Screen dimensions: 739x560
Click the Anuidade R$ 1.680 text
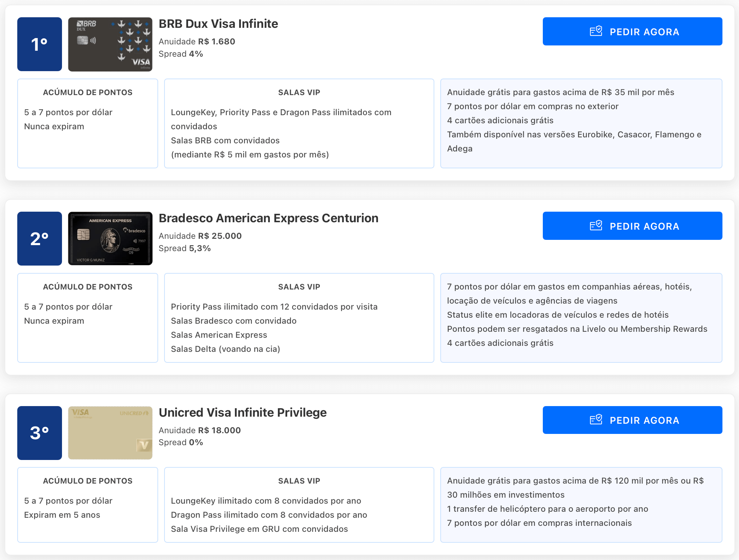tap(197, 42)
